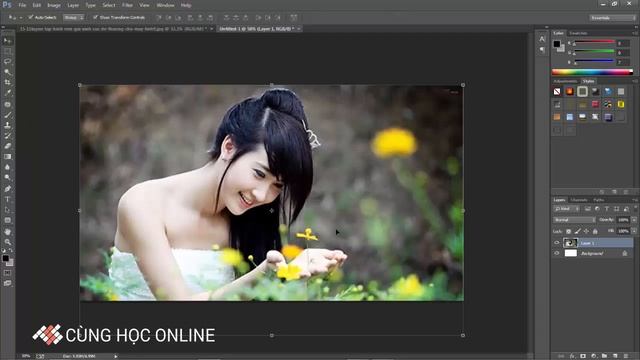Select the Rectangle shape tool

(x=7, y=220)
